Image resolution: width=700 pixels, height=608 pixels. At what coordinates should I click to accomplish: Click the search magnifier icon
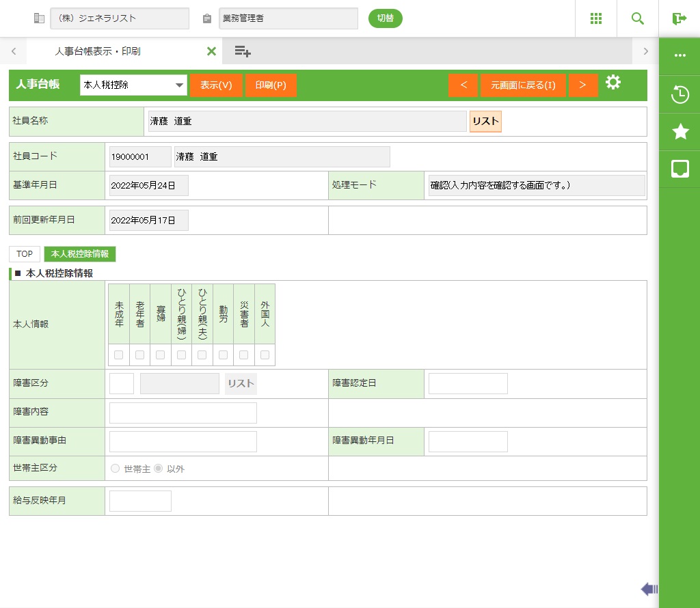point(638,18)
